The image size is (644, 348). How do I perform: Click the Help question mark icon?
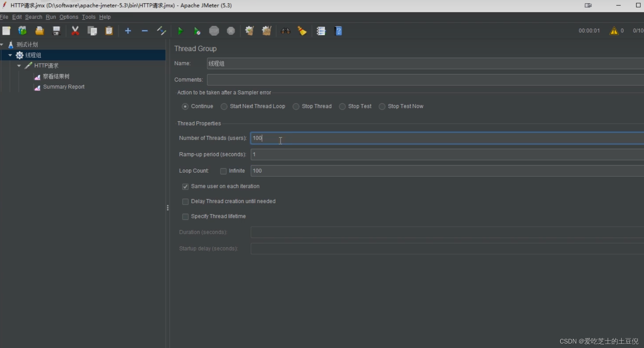pyautogui.click(x=338, y=31)
